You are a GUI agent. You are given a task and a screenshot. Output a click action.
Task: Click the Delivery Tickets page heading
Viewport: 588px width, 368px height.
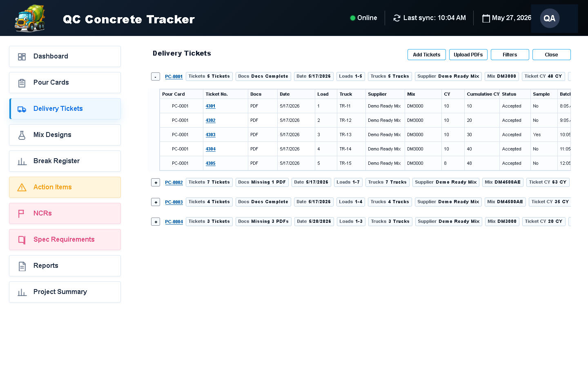[x=182, y=54]
